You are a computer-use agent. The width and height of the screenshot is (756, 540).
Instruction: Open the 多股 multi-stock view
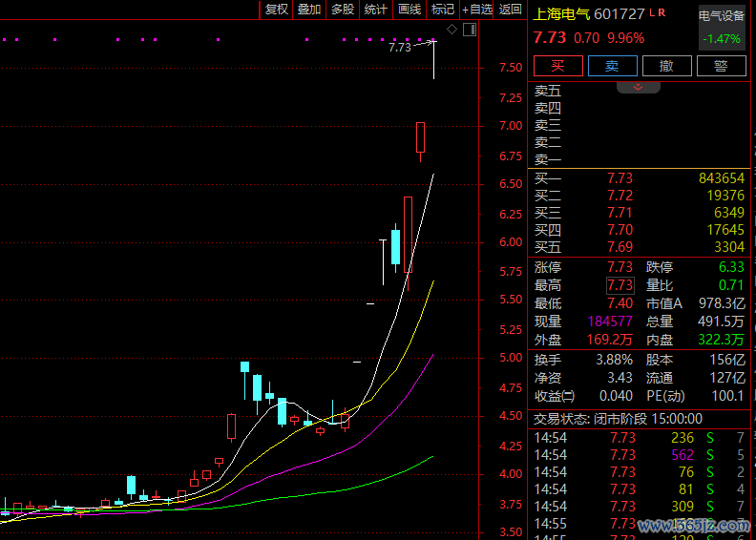pyautogui.click(x=343, y=10)
